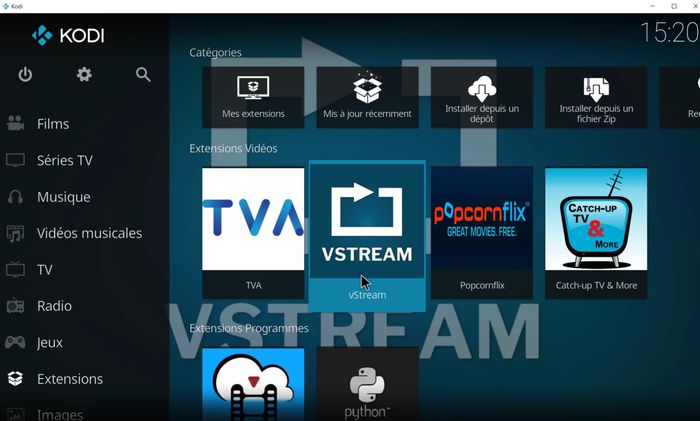Navigate to Vidéos musicales section

(x=88, y=233)
